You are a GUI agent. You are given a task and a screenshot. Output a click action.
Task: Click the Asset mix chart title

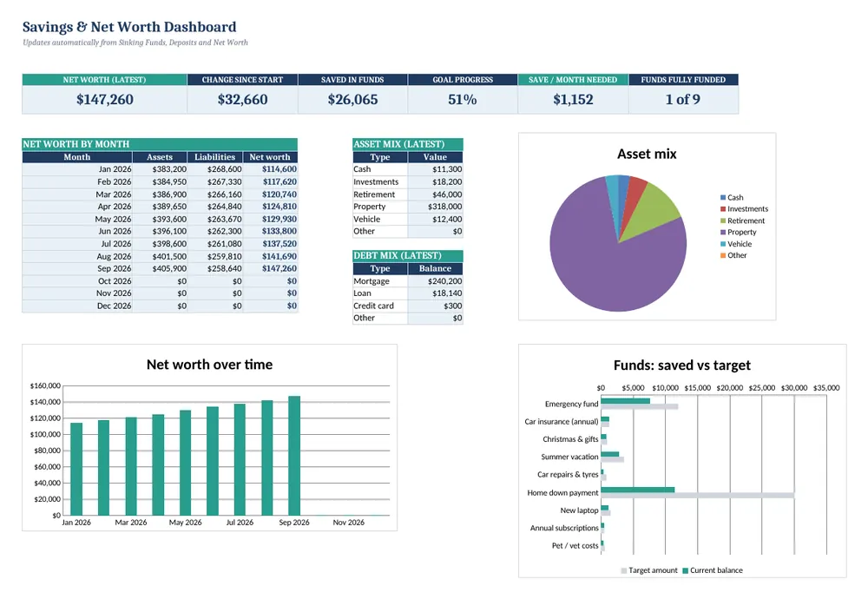pyautogui.click(x=647, y=154)
